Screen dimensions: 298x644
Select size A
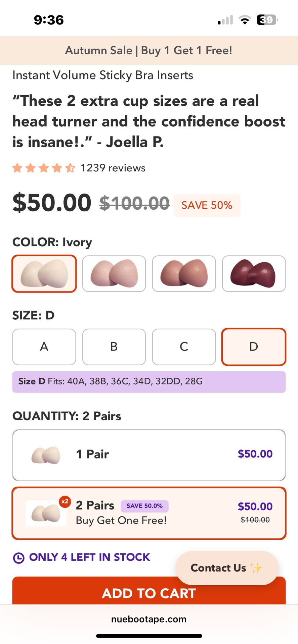pyautogui.click(x=44, y=347)
